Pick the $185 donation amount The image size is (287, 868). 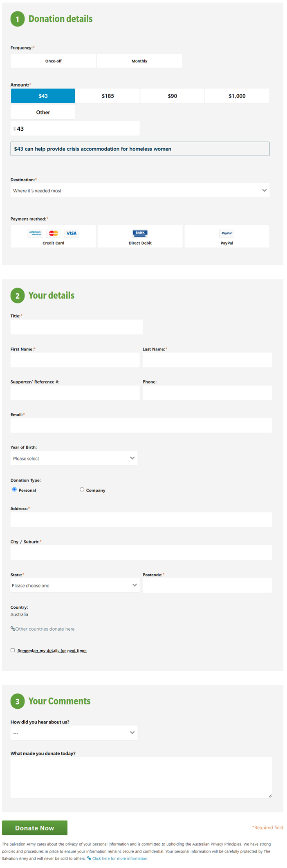pos(108,96)
